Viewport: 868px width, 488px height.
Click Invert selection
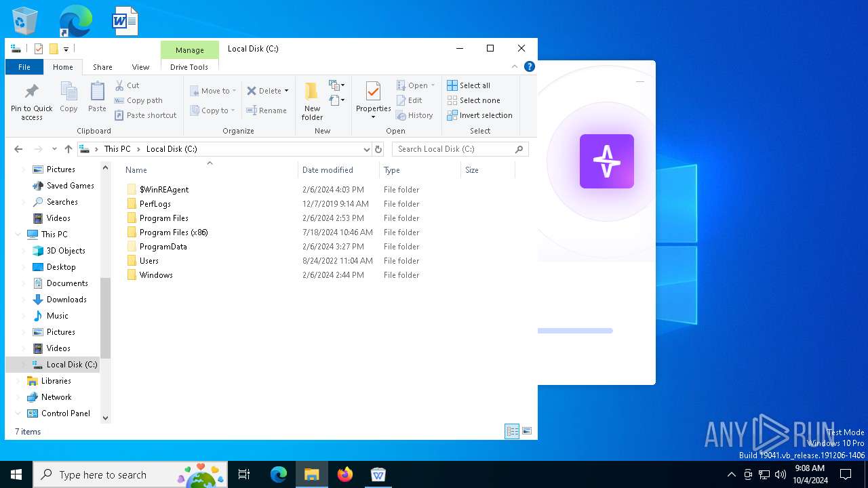click(x=479, y=115)
